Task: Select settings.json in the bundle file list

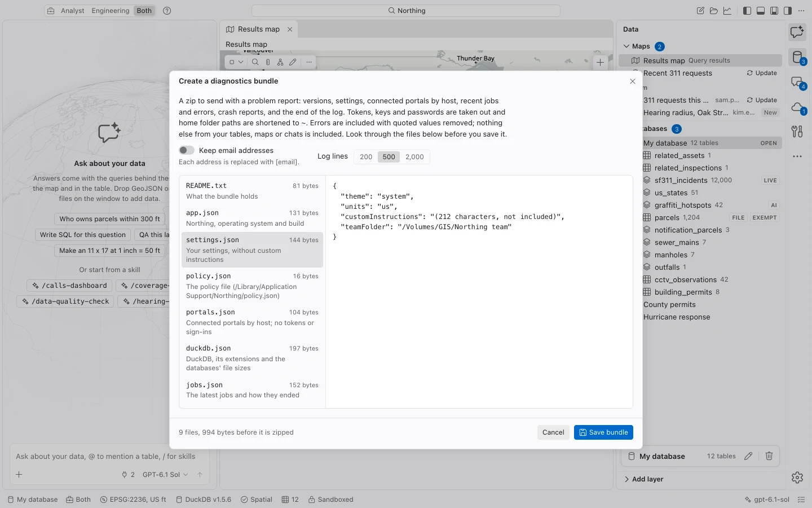Action: 252,249
